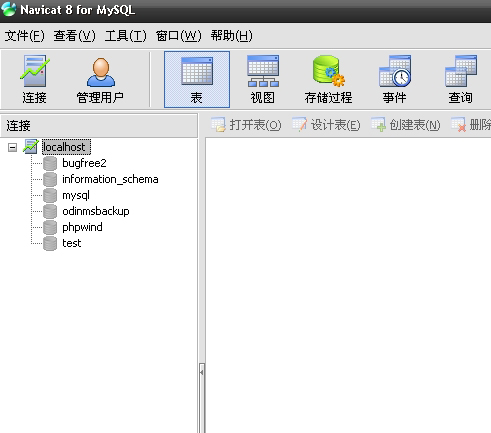Select the information_schema database

[110, 179]
